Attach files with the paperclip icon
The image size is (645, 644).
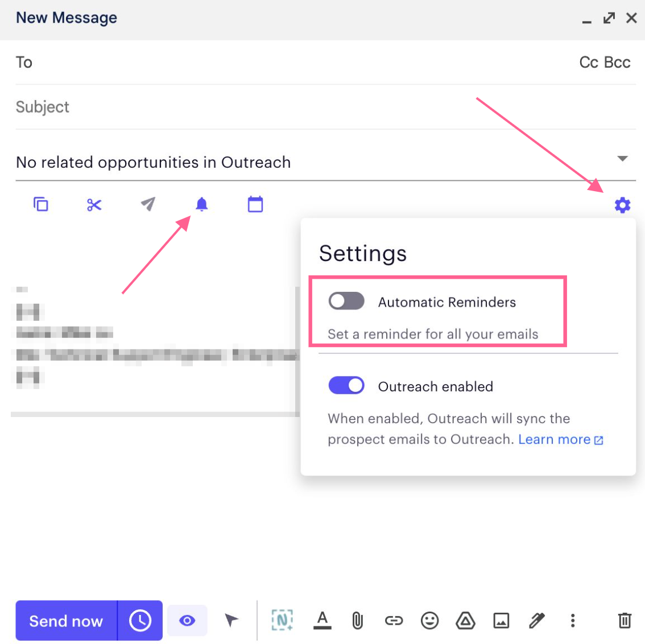358,621
